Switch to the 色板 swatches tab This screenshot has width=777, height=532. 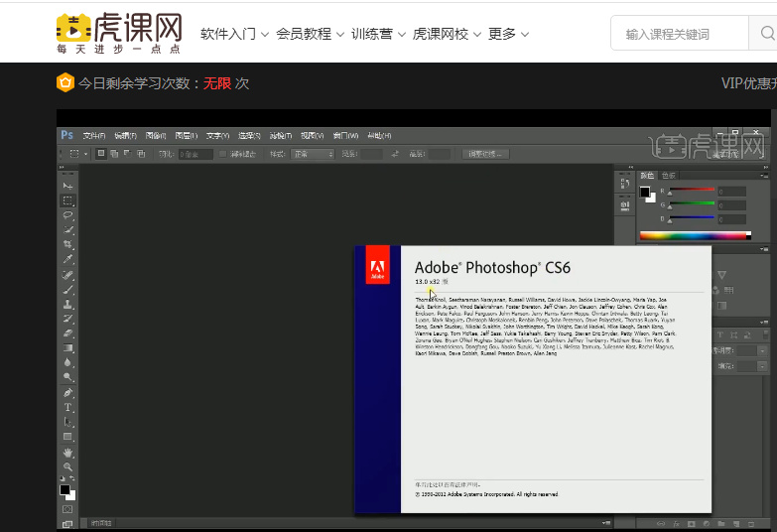pyautogui.click(x=669, y=176)
